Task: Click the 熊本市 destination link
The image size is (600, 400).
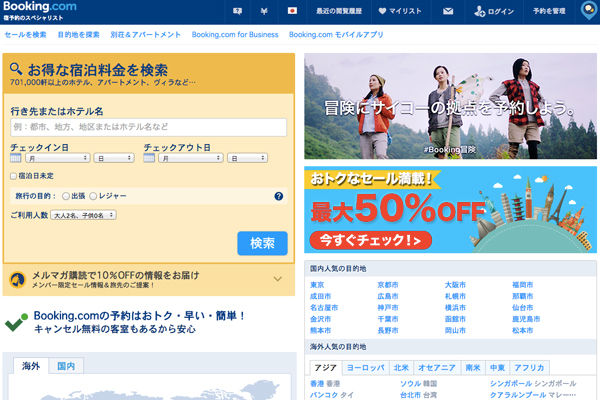Action: tap(321, 330)
